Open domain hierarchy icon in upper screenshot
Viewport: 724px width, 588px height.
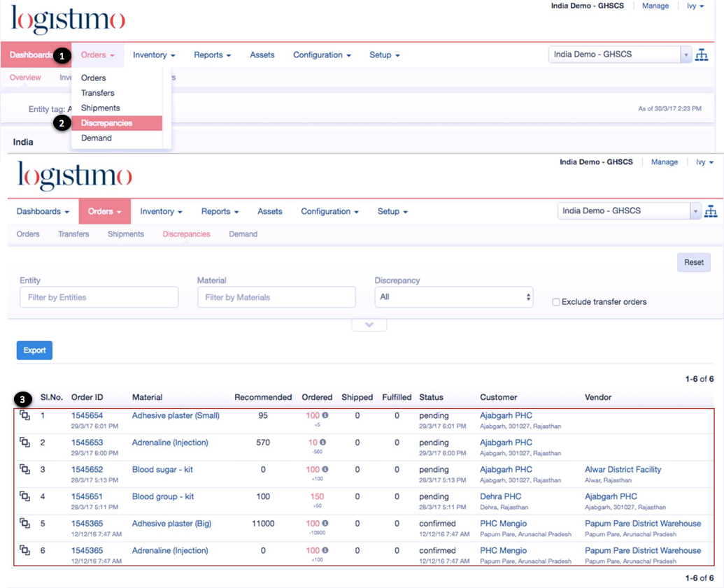[x=702, y=55]
